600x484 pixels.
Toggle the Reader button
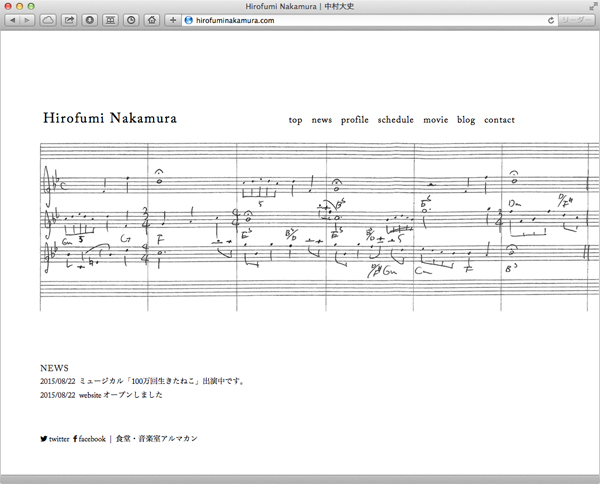[x=576, y=20]
